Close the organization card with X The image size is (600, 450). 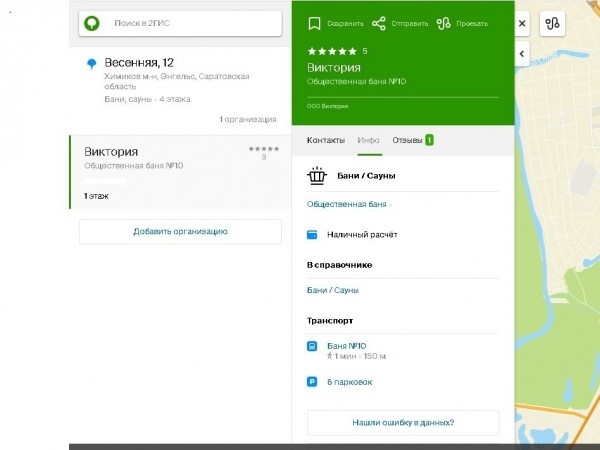pyautogui.click(x=522, y=24)
